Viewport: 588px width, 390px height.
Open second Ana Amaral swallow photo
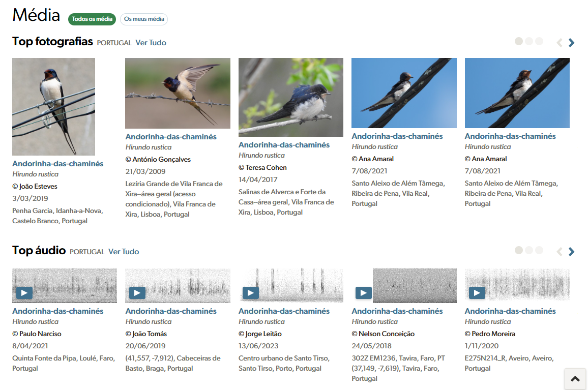point(517,93)
